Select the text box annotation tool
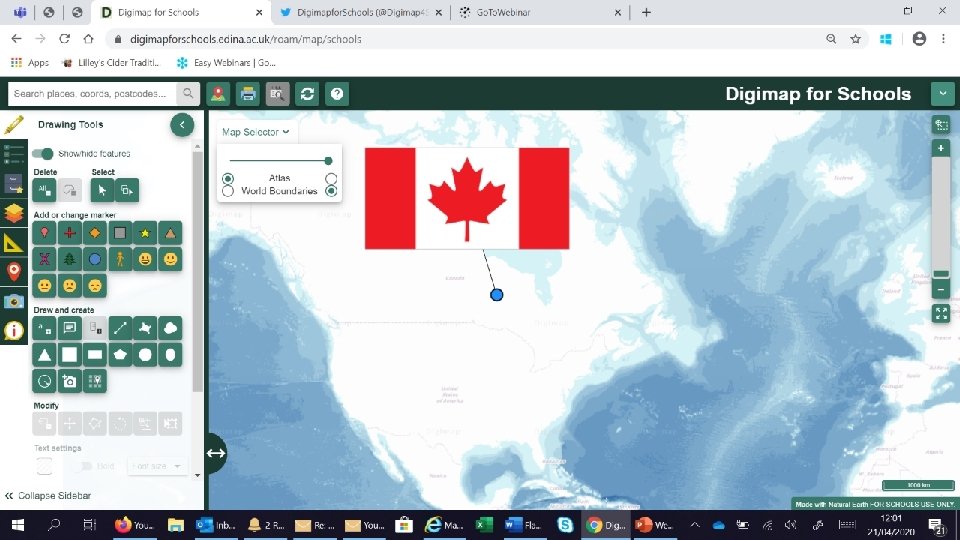The height and width of the screenshot is (540, 960). tap(70, 328)
